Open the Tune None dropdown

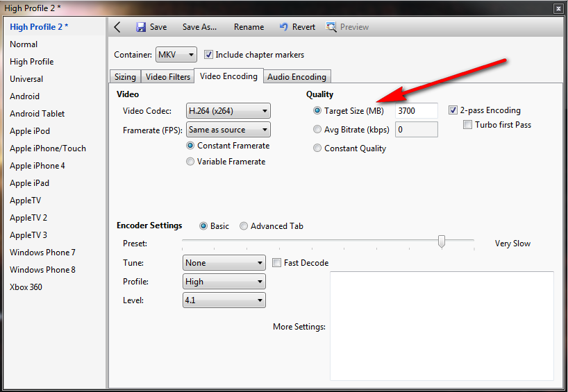[224, 263]
